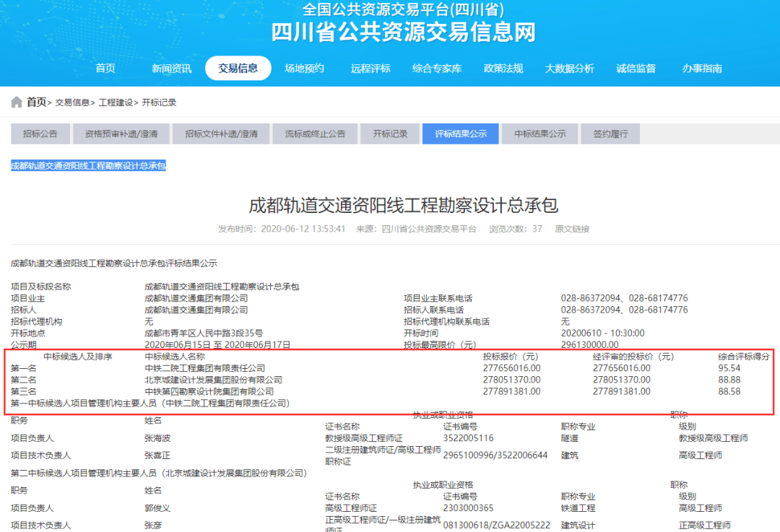This screenshot has width=780, height=532.
Task: Click the source text 四川省公共资源交易平台
Action: (x=429, y=229)
